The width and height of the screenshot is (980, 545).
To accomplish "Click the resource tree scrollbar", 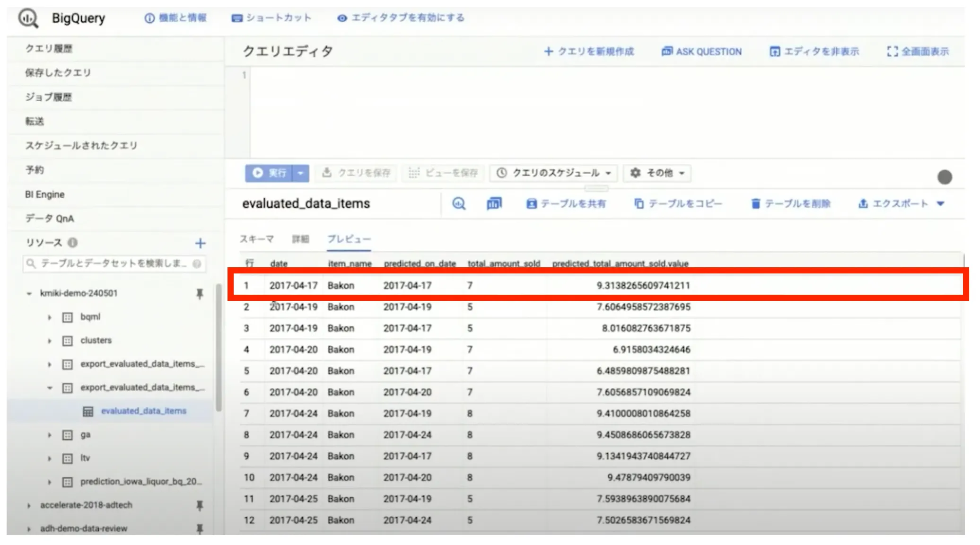I will click(219, 348).
